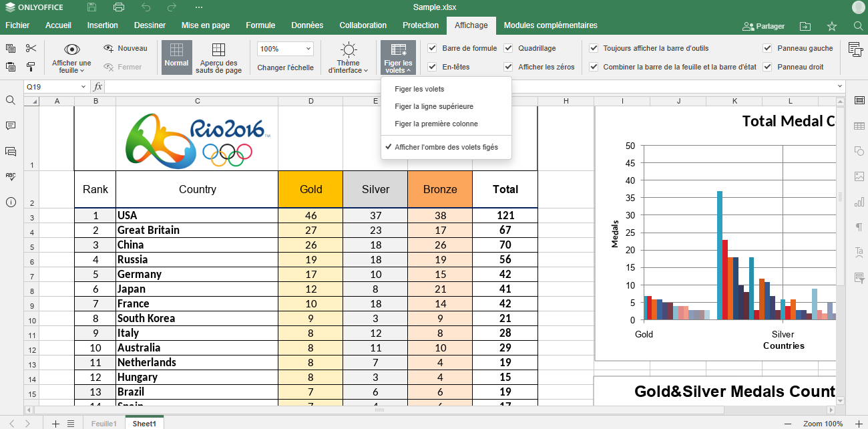
Task: Click the Undo arrow icon
Action: [x=146, y=7]
